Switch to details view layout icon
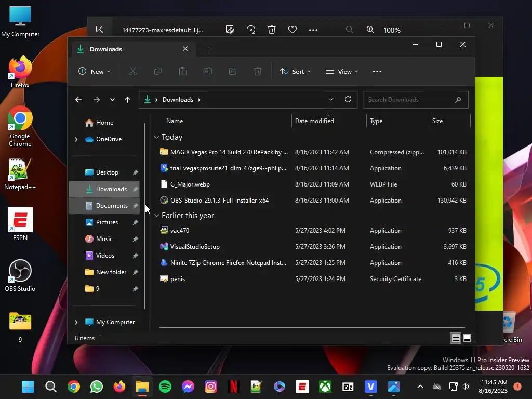The image size is (532, 399). [456, 338]
